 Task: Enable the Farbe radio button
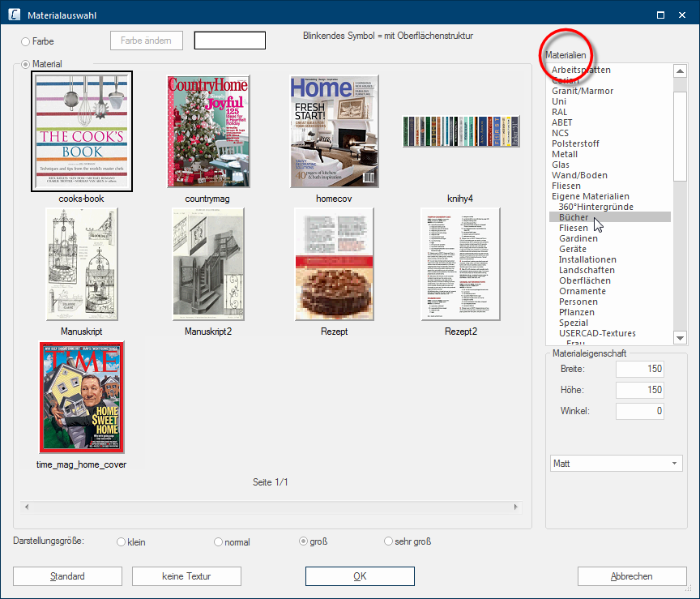click(x=26, y=41)
